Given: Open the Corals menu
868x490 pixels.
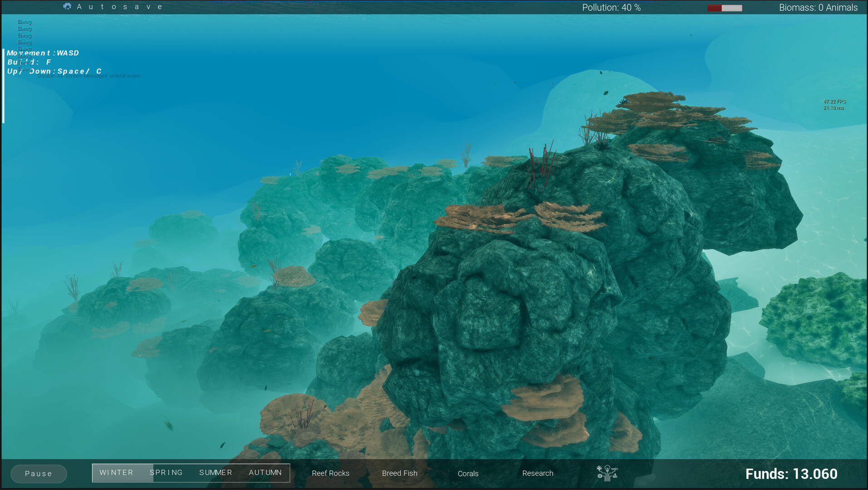Looking at the screenshot, I should click(468, 473).
